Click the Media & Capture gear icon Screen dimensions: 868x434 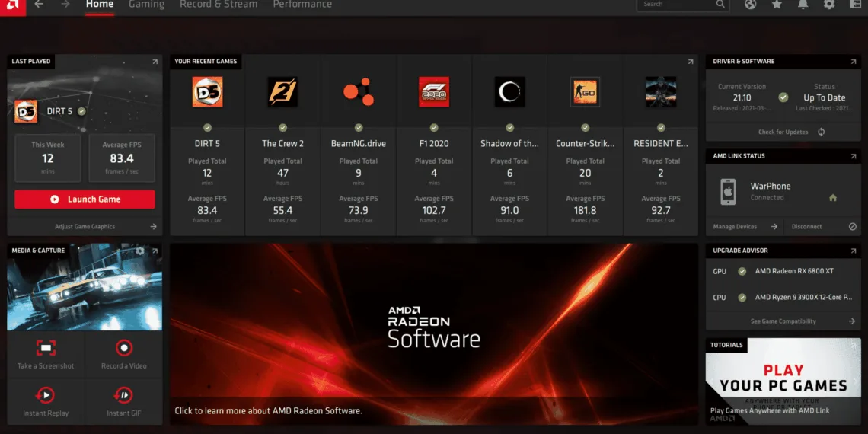coord(140,251)
